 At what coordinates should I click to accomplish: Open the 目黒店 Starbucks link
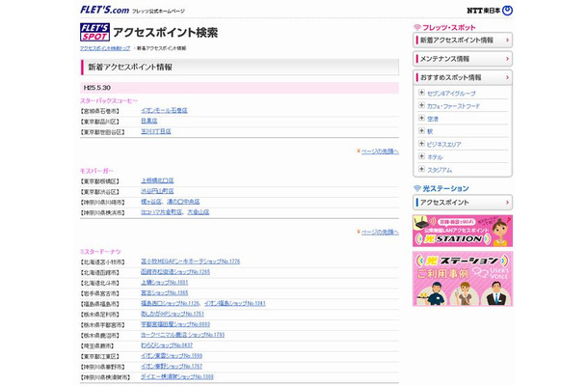[x=148, y=121]
